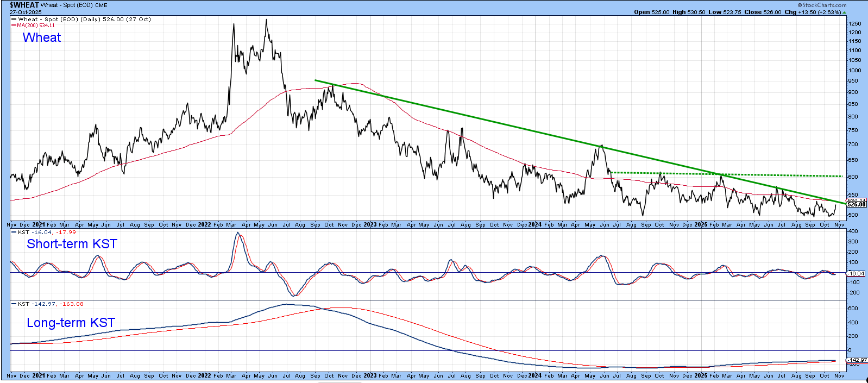Click the Long-term KST legend line marker

coord(14,304)
